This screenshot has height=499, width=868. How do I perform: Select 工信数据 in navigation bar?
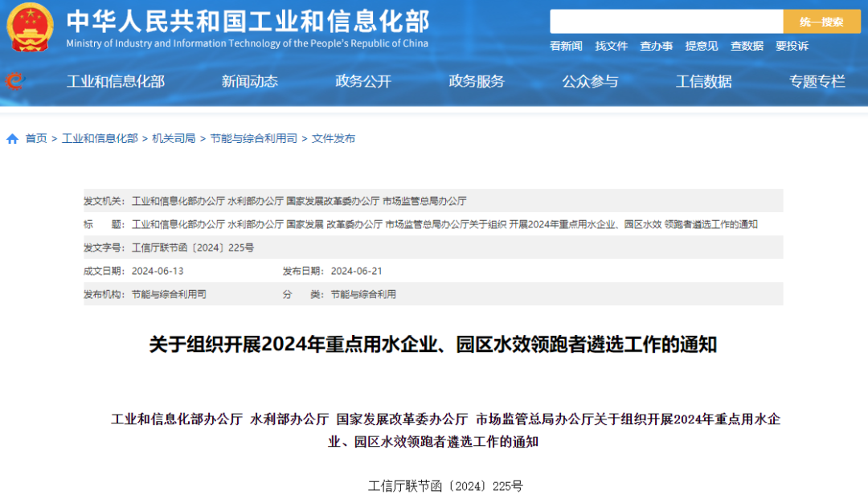[703, 81]
